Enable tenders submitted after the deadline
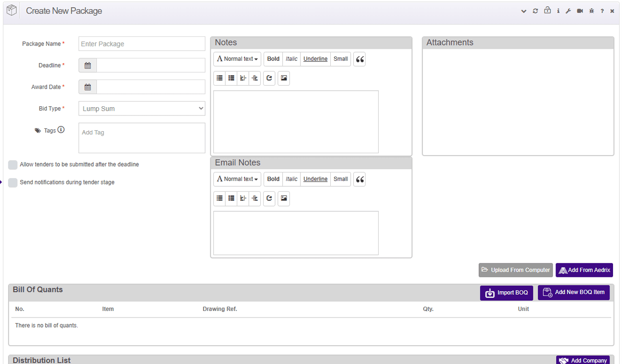The height and width of the screenshot is (364, 624). 13,165
